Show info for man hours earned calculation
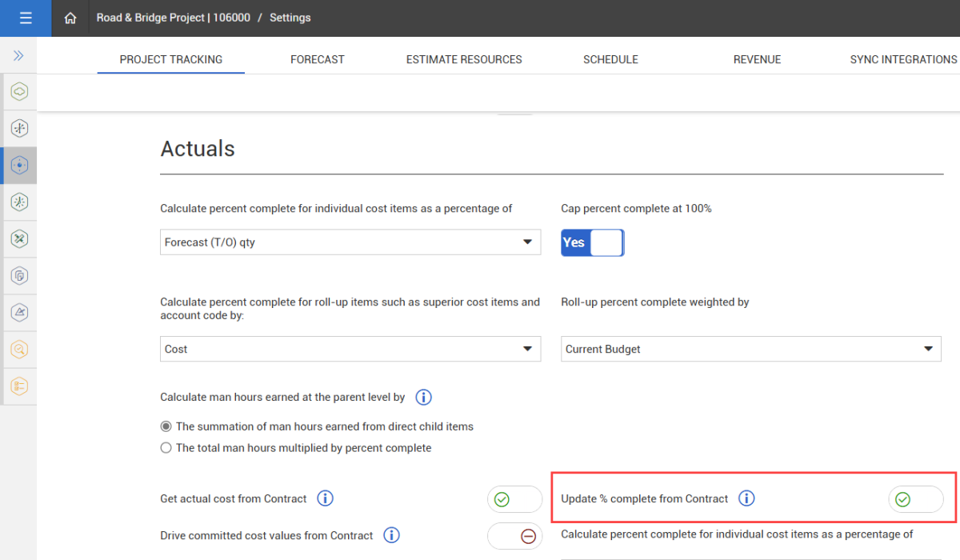The height and width of the screenshot is (560, 960). point(424,398)
